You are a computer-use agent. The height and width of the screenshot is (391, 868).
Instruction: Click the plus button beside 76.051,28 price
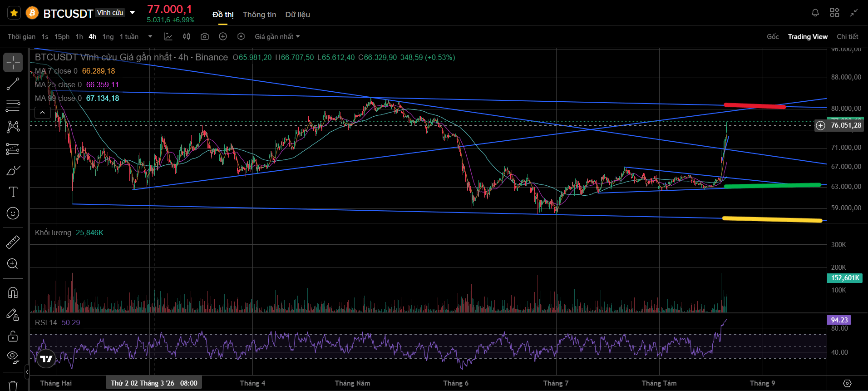point(820,126)
